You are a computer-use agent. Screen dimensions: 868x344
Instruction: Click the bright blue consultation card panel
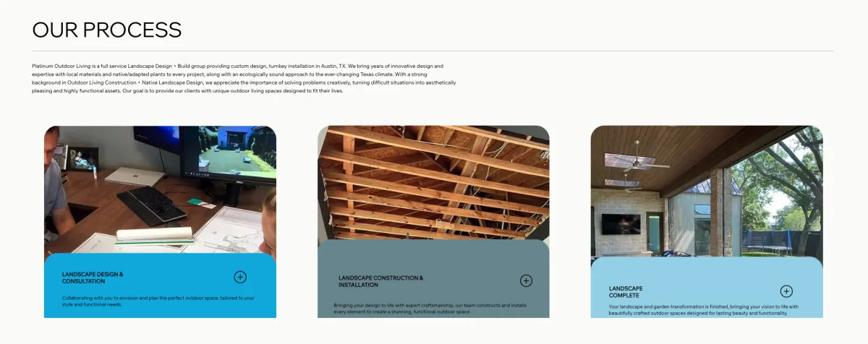click(160, 285)
